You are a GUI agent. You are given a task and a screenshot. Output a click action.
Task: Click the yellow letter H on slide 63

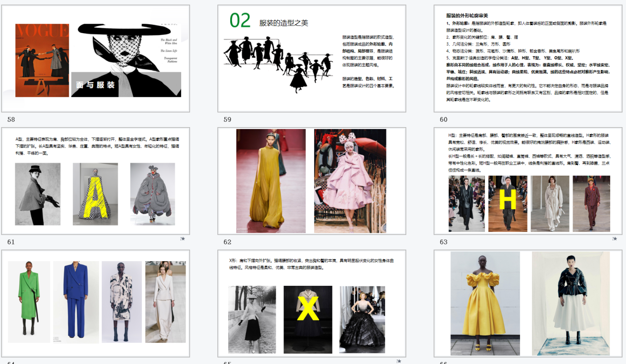point(507,200)
